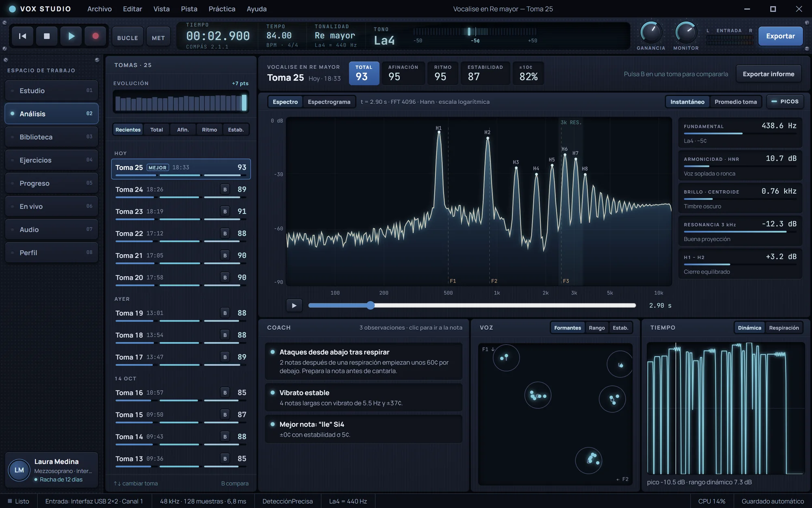The height and width of the screenshot is (508, 812).
Task: Click the B compare icon for Toma 13
Action: [x=225, y=458]
